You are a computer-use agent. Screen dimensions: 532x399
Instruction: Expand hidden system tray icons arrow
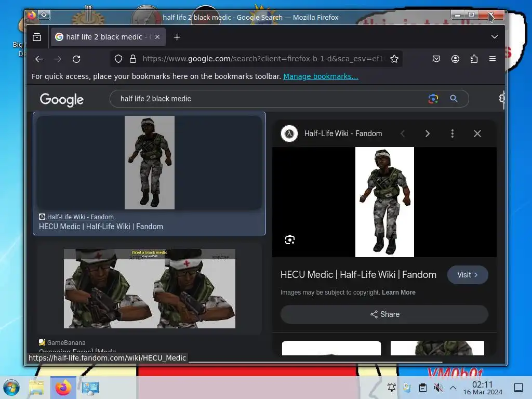[x=453, y=388]
